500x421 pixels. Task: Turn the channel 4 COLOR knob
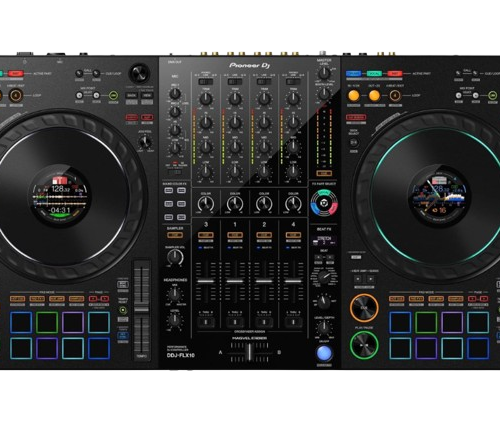293,204
